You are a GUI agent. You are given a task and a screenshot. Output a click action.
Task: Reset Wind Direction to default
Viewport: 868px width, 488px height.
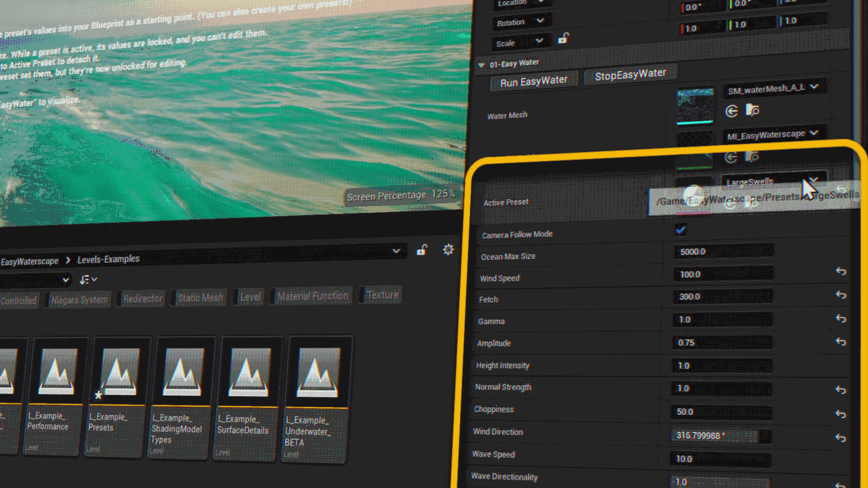point(840,438)
